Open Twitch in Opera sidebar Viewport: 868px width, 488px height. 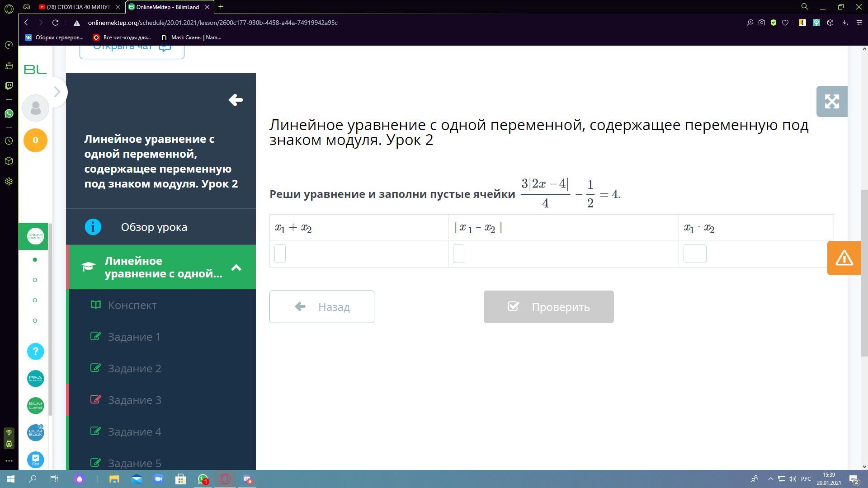pos(9,86)
